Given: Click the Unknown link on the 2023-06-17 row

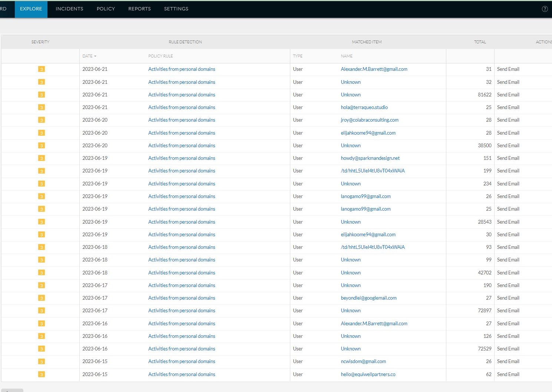Looking at the screenshot, I should [x=351, y=285].
